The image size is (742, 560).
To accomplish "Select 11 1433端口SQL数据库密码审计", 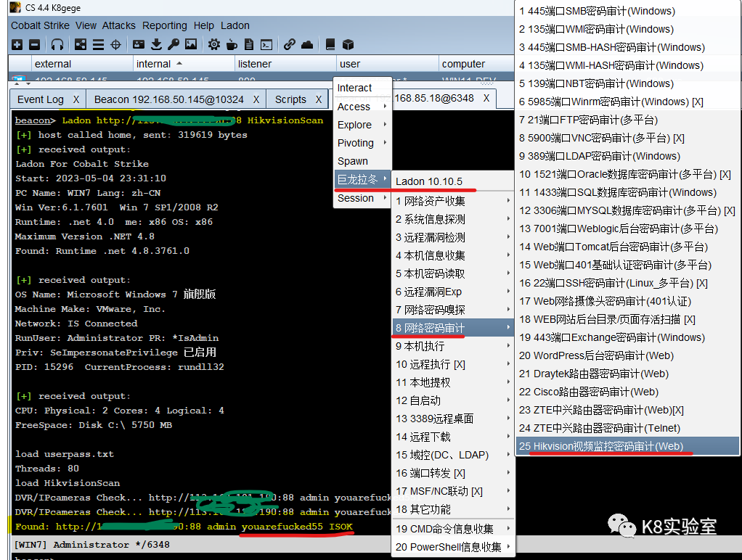I will coord(627,192).
